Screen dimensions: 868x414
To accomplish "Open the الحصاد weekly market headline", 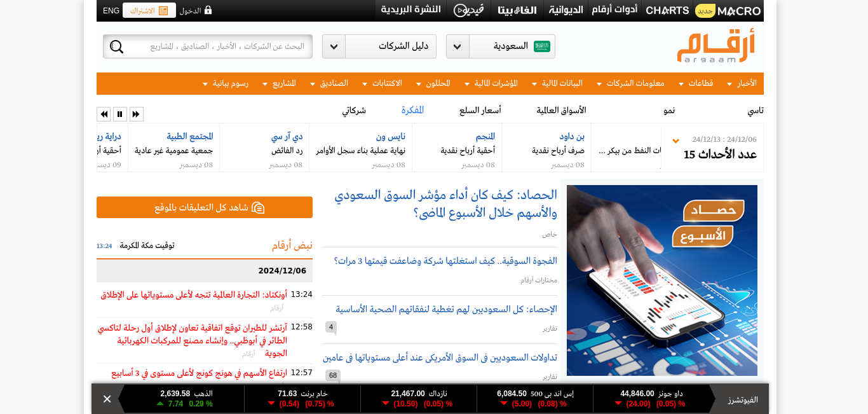I will [446, 204].
